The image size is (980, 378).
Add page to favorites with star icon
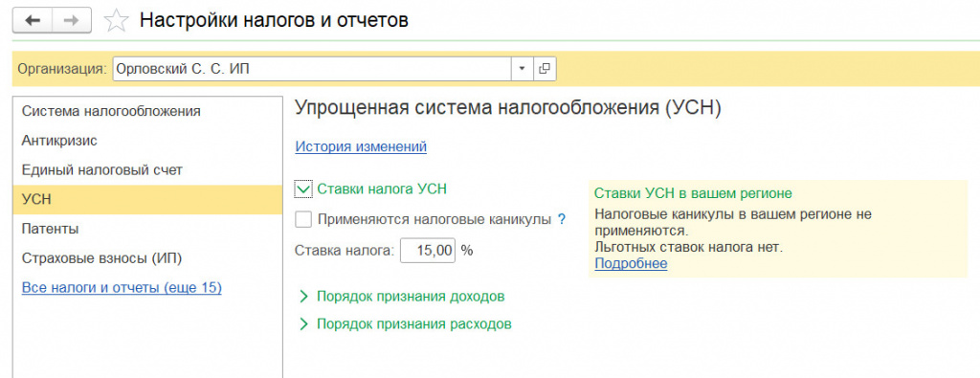coord(115,21)
